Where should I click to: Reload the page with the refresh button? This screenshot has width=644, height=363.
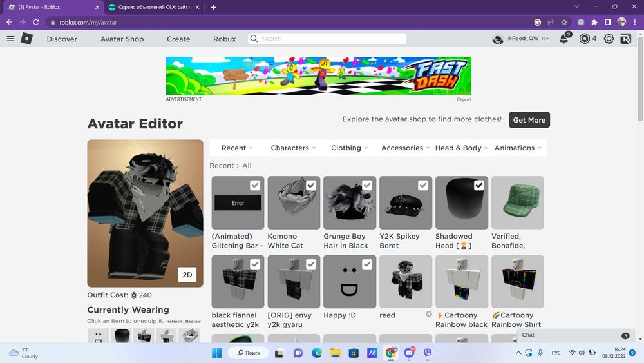36,22
